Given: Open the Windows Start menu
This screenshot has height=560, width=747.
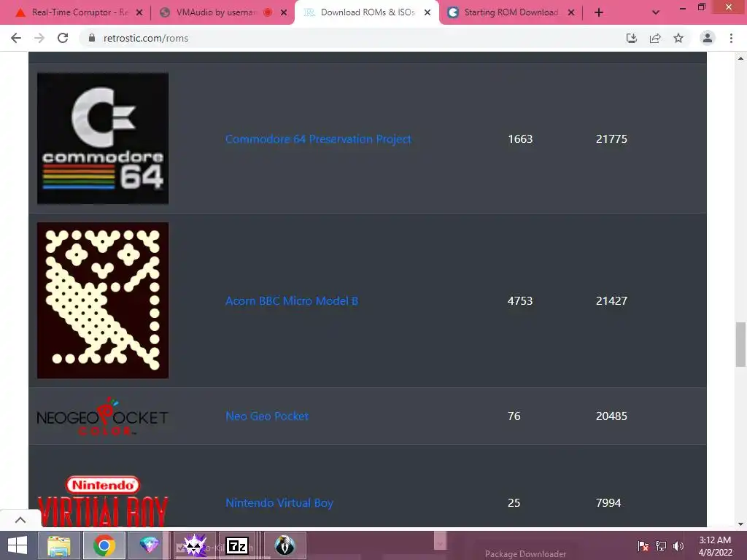Looking at the screenshot, I should [18, 545].
